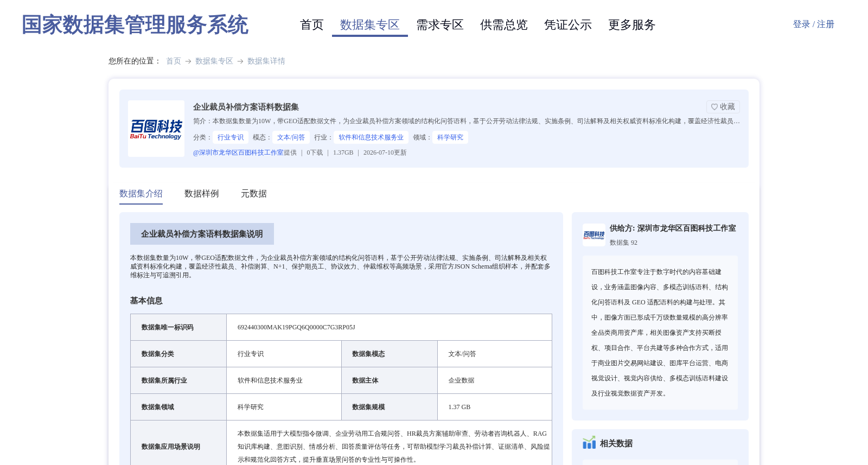The width and height of the screenshot is (868, 465).
Task: Click identifier 692440300MAK19PGQ6Q0000C7G3RP05J
Action: tap(296, 327)
